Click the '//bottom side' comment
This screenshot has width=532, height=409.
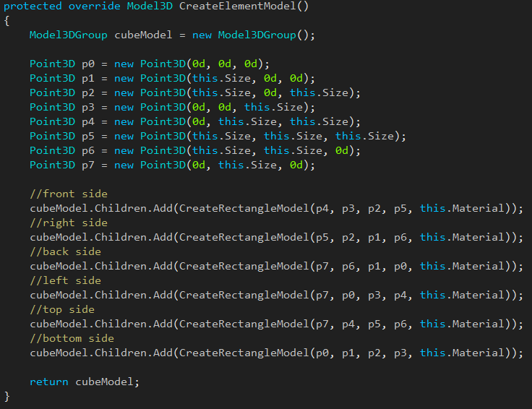(x=72, y=338)
